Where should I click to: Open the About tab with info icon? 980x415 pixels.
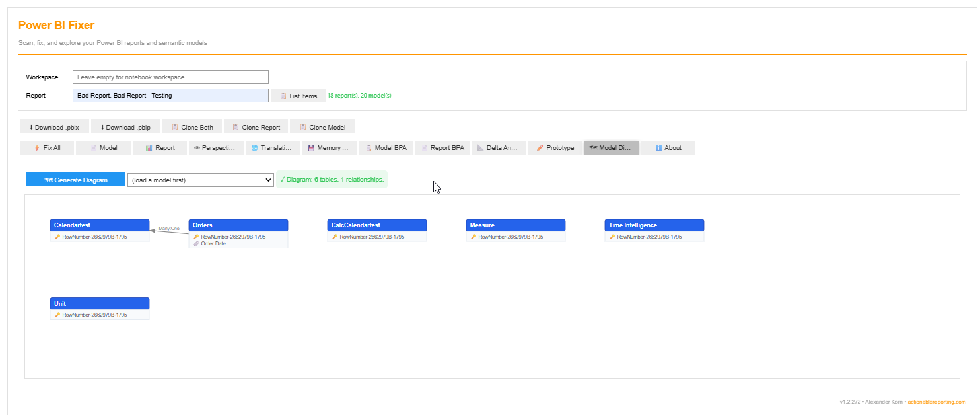[x=668, y=148]
